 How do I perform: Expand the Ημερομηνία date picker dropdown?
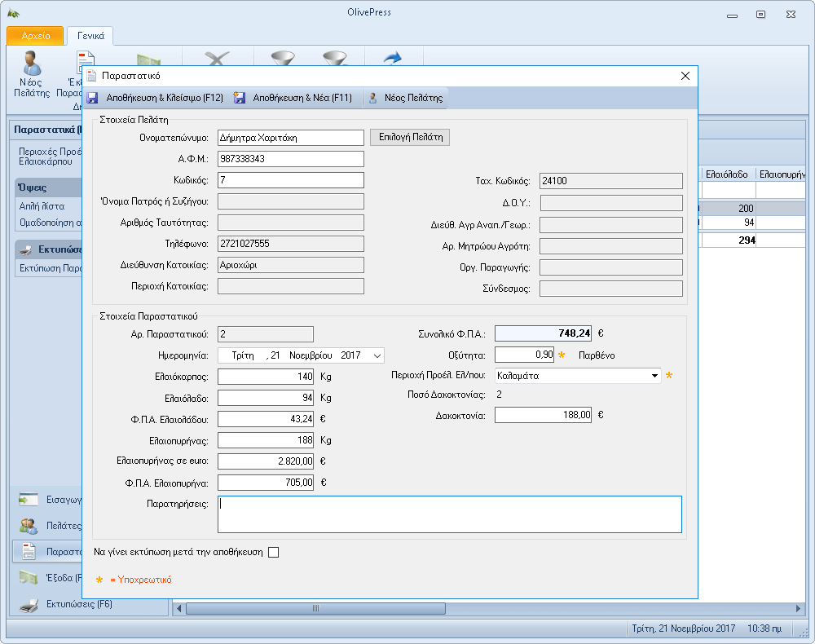(x=376, y=355)
